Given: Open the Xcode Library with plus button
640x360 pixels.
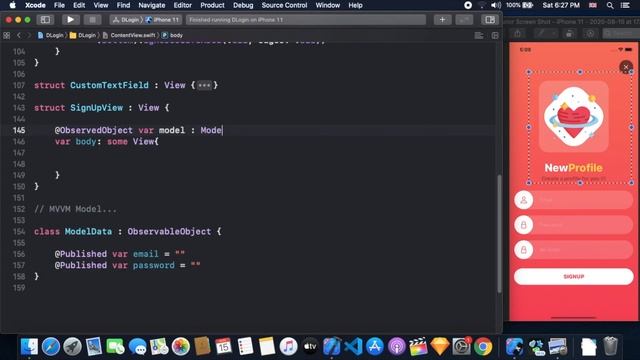Looking at the screenshot, I should pos(442,20).
